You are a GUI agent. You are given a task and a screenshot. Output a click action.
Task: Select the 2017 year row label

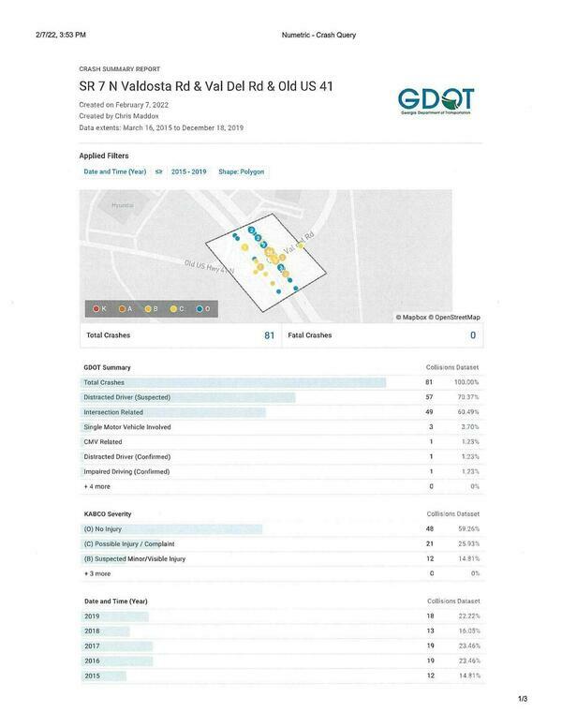pos(92,646)
